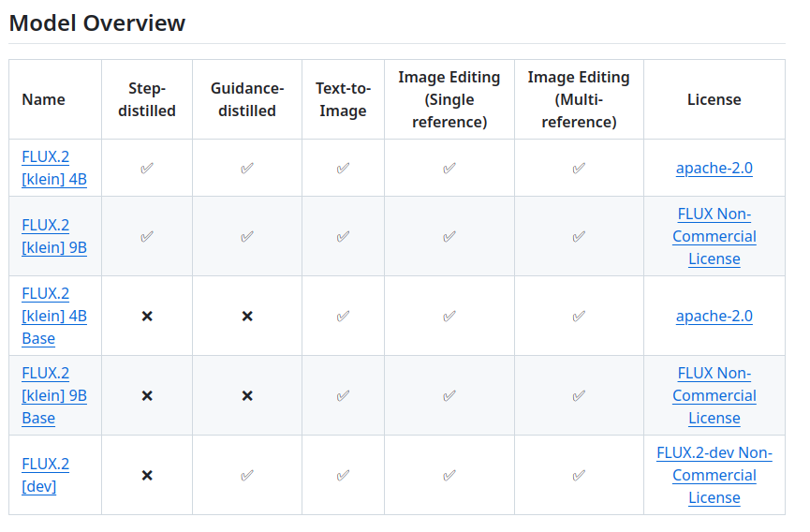Open apache-2.0 license for klein 4B Base
This screenshot has width=810, height=532.
(714, 316)
